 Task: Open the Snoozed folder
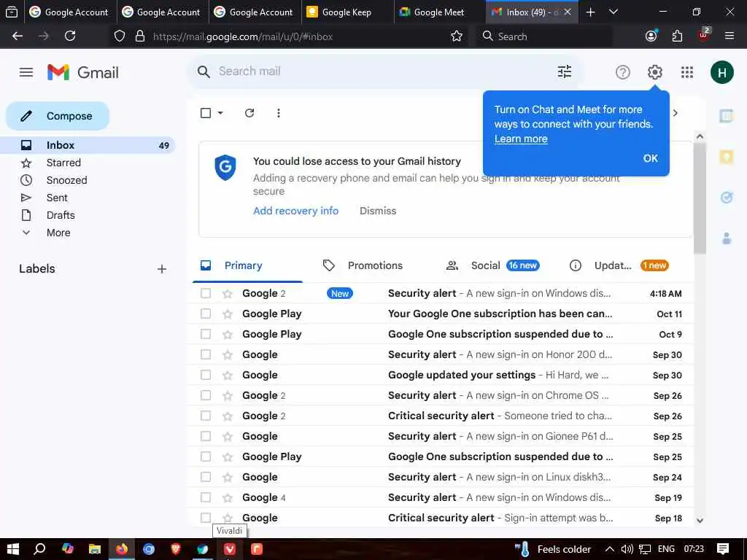(x=66, y=181)
